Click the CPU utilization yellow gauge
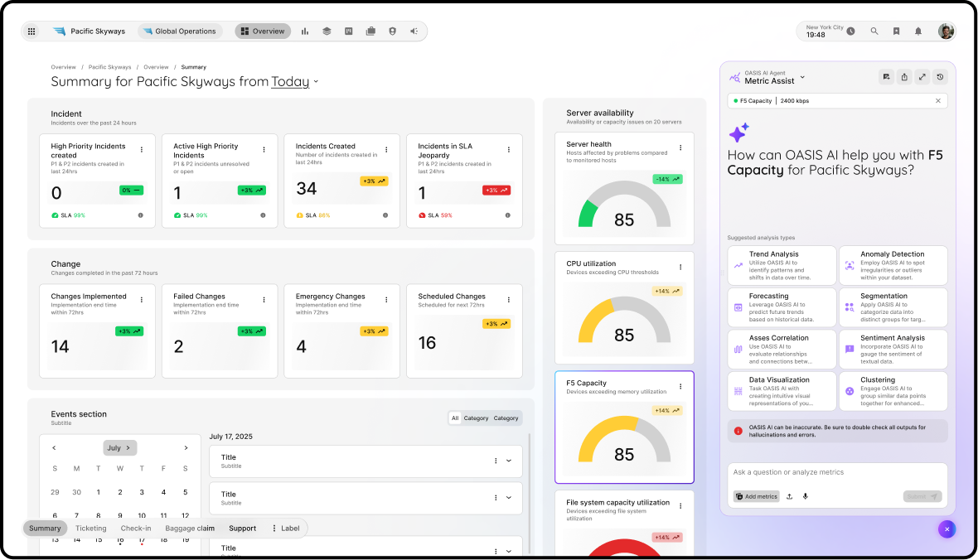The image size is (978, 560). (x=624, y=321)
